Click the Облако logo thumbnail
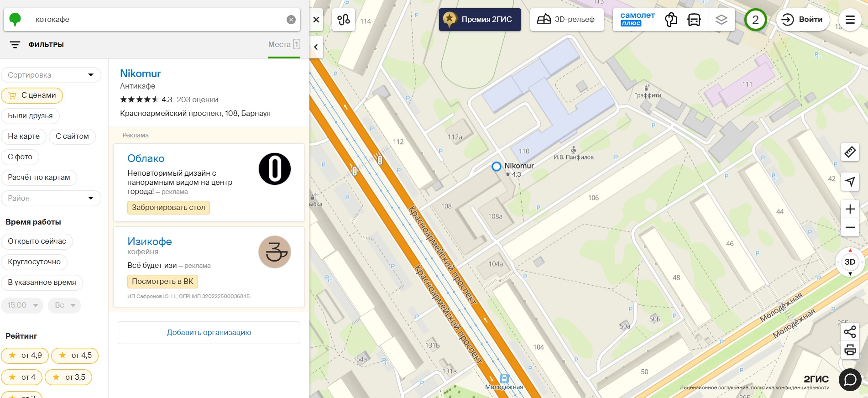Viewport: 868px width, 398px height. [x=275, y=169]
